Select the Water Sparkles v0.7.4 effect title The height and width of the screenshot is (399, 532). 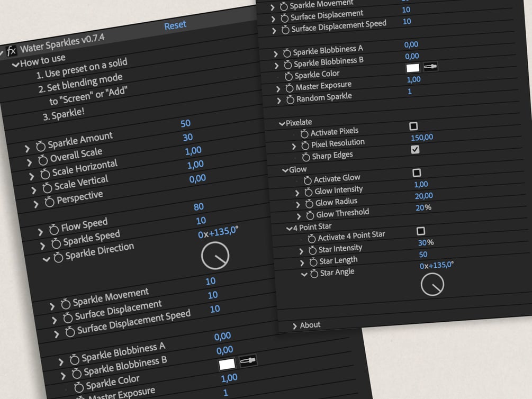click(x=62, y=43)
